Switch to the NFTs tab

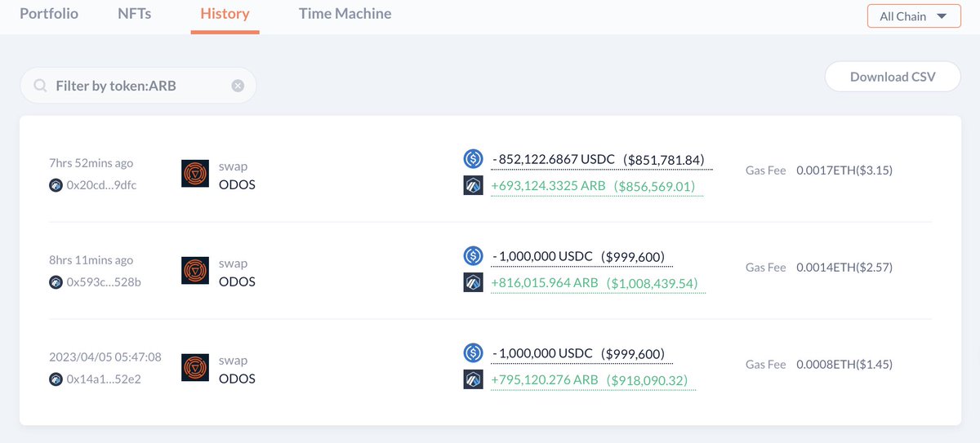click(x=134, y=14)
